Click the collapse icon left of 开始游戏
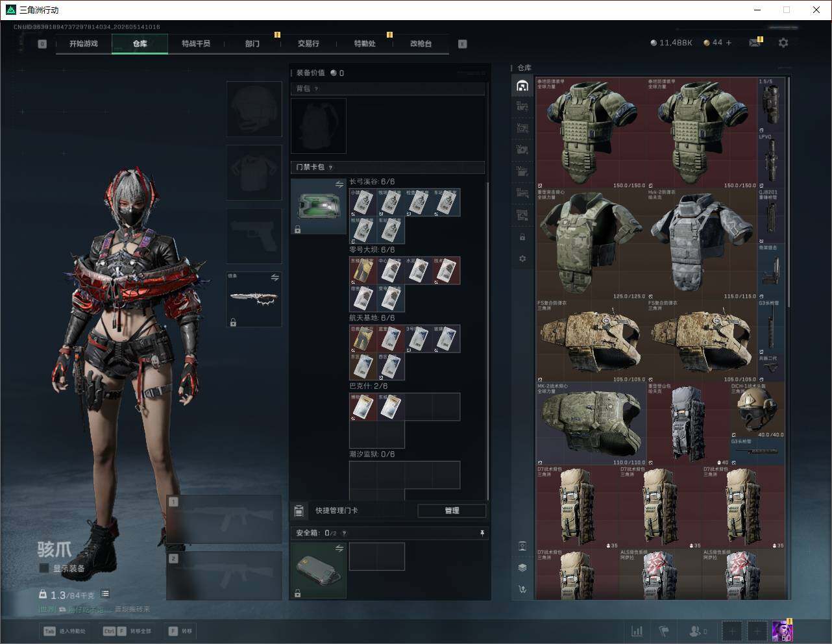This screenshot has width=832, height=644. click(42, 44)
